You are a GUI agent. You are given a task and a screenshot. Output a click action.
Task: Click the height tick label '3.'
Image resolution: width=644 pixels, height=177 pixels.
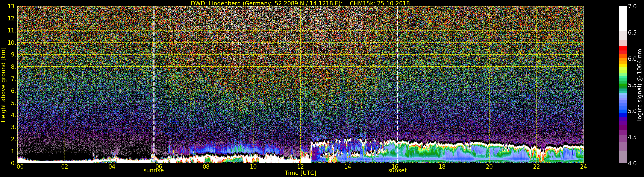[14, 127]
